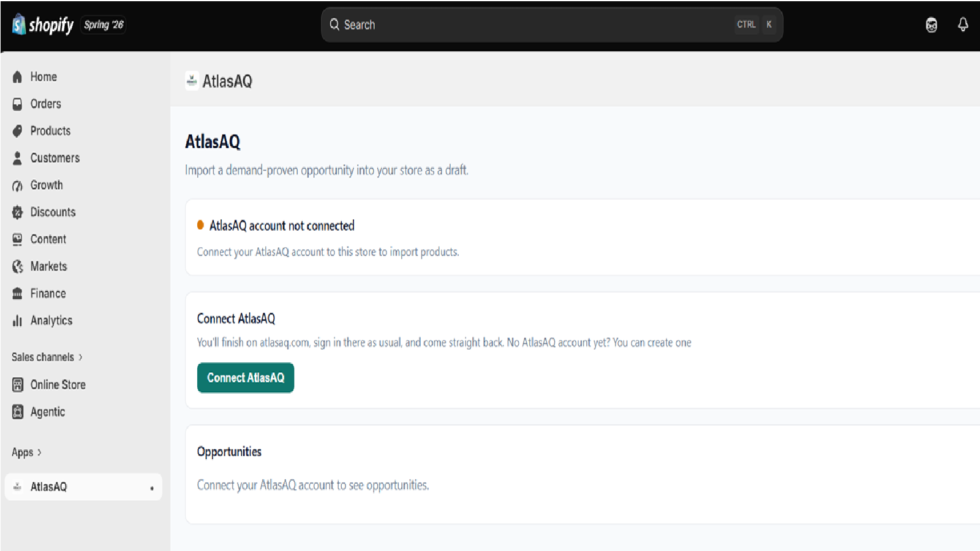Go to the Growth page

(47, 185)
